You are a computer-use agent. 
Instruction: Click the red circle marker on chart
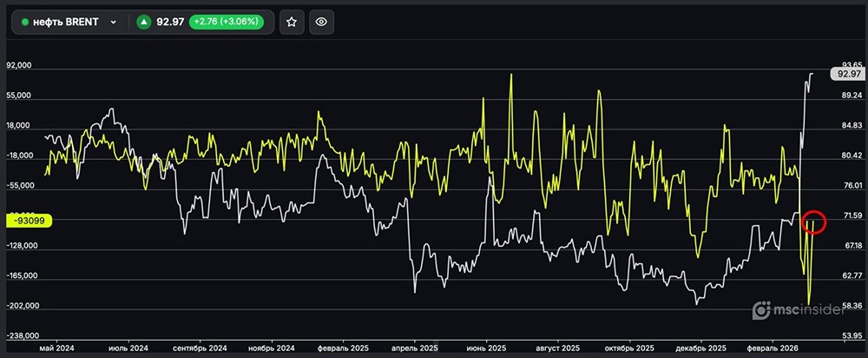[813, 222]
